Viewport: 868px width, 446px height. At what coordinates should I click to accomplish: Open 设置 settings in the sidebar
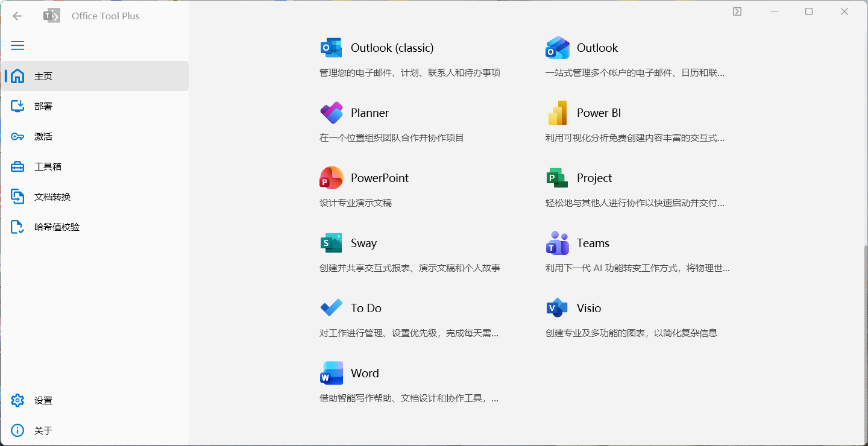(x=43, y=401)
